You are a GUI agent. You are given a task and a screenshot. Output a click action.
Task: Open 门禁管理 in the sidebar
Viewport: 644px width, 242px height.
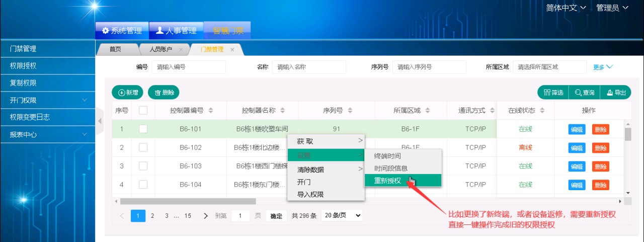(x=47, y=49)
